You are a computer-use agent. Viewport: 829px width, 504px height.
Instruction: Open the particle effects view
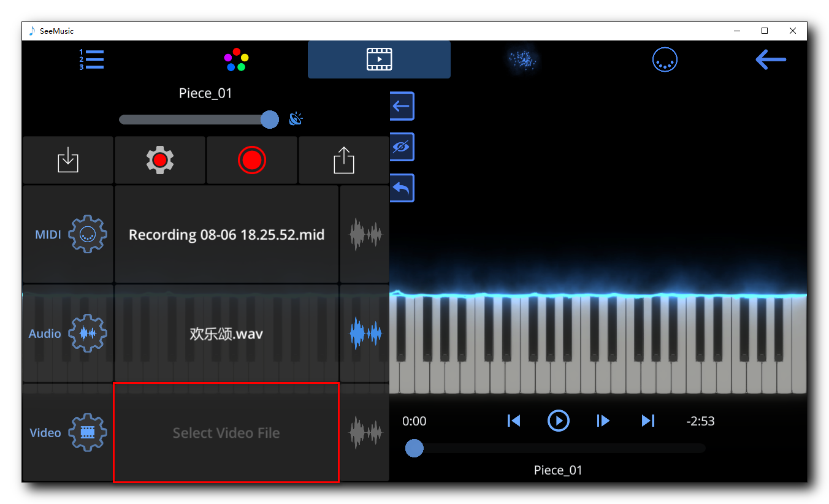pos(522,59)
